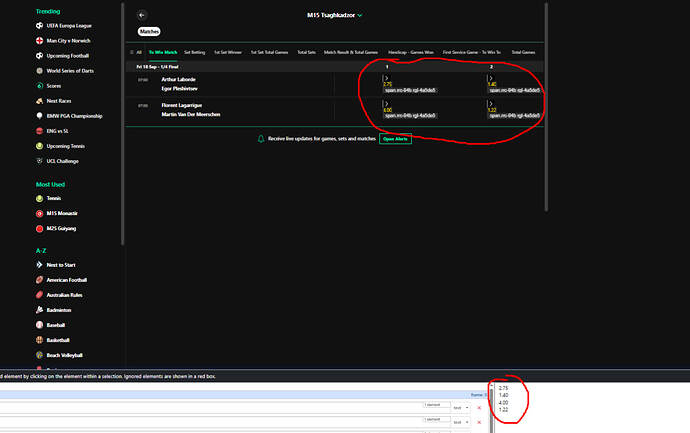Screen dimensions: 690x433
Task: Click player name Arthur Laborde
Action: point(178,80)
